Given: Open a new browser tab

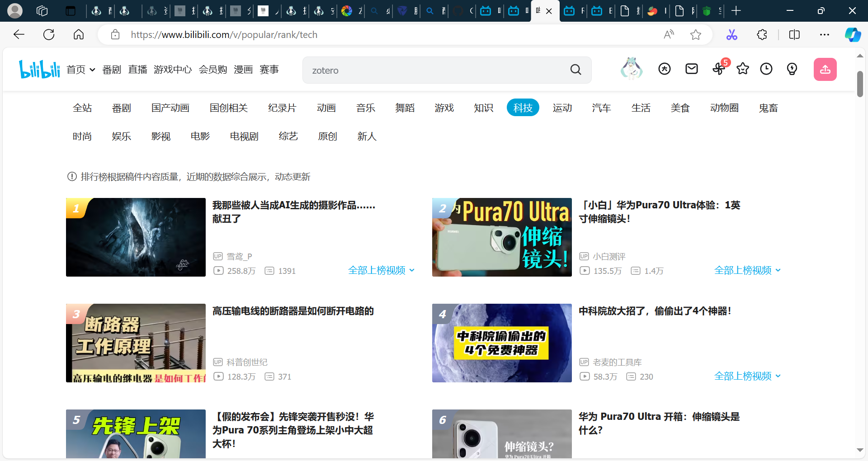Looking at the screenshot, I should 736,10.
